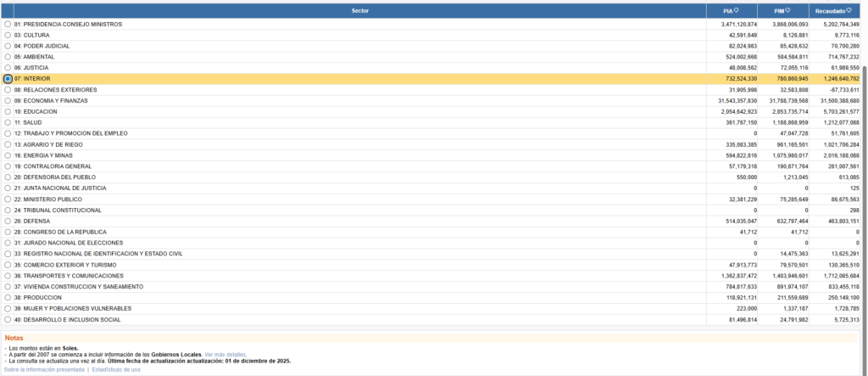Image resolution: width=868 pixels, height=376 pixels.
Task: Click the PIA column header label
Action: click(x=727, y=11)
